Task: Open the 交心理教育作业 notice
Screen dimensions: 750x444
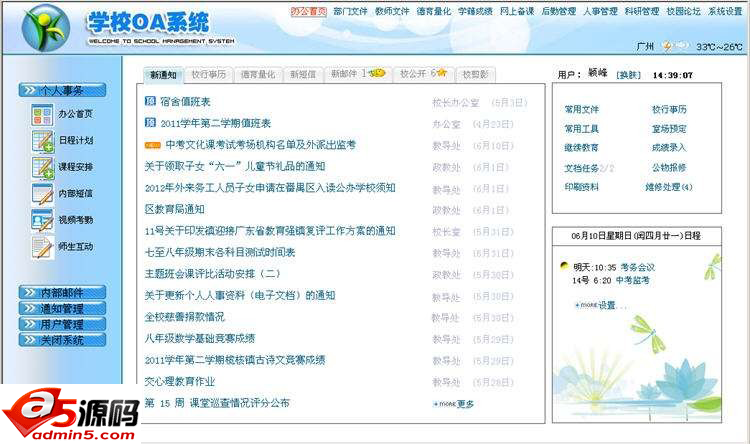Action: tap(180, 382)
